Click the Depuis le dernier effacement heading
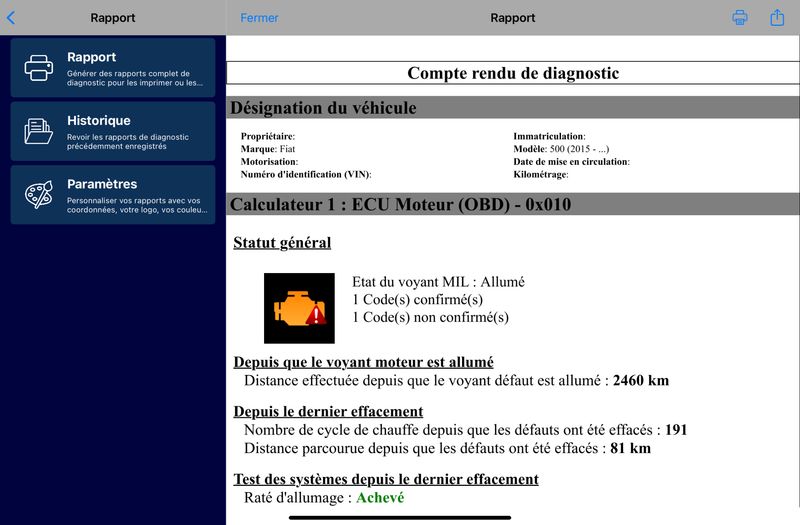 pyautogui.click(x=328, y=411)
